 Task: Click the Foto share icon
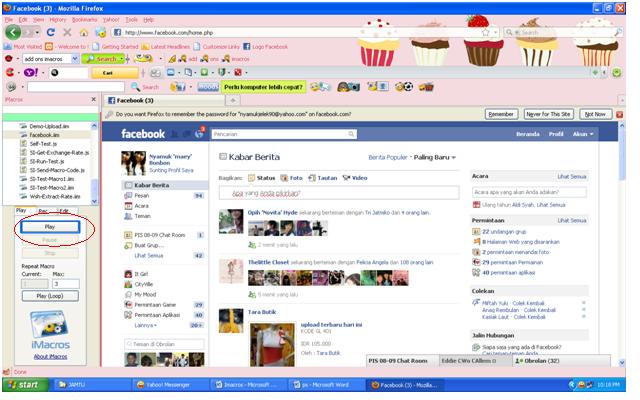point(291,178)
